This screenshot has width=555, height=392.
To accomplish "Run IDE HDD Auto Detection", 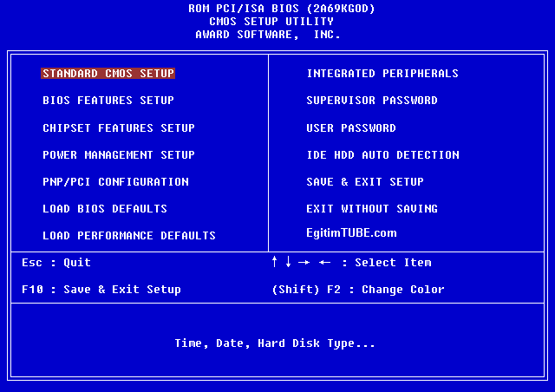I will (x=382, y=155).
